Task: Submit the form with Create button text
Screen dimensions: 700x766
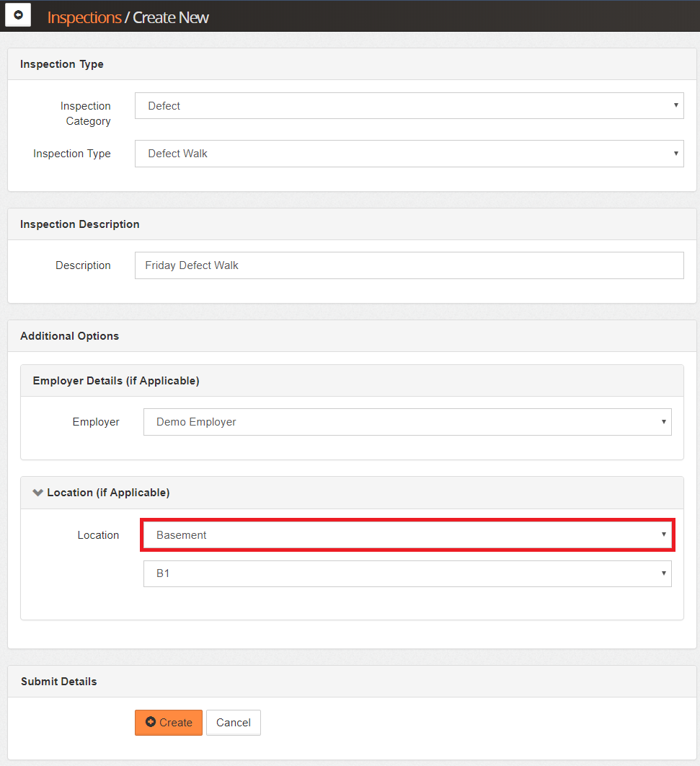Action: pos(176,723)
